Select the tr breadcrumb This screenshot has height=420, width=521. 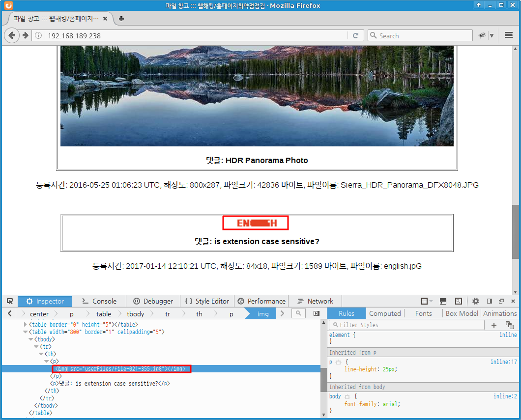coord(168,314)
